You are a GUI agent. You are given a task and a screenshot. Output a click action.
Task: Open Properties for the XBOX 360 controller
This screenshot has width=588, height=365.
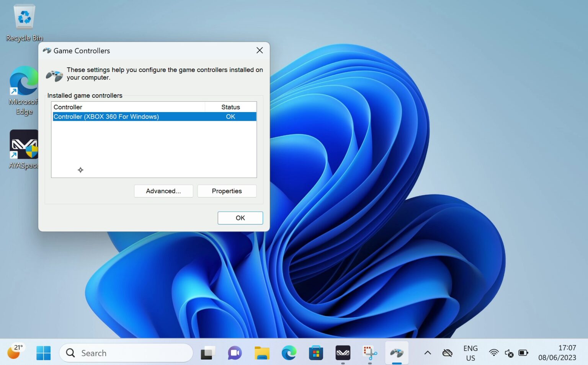(x=227, y=191)
